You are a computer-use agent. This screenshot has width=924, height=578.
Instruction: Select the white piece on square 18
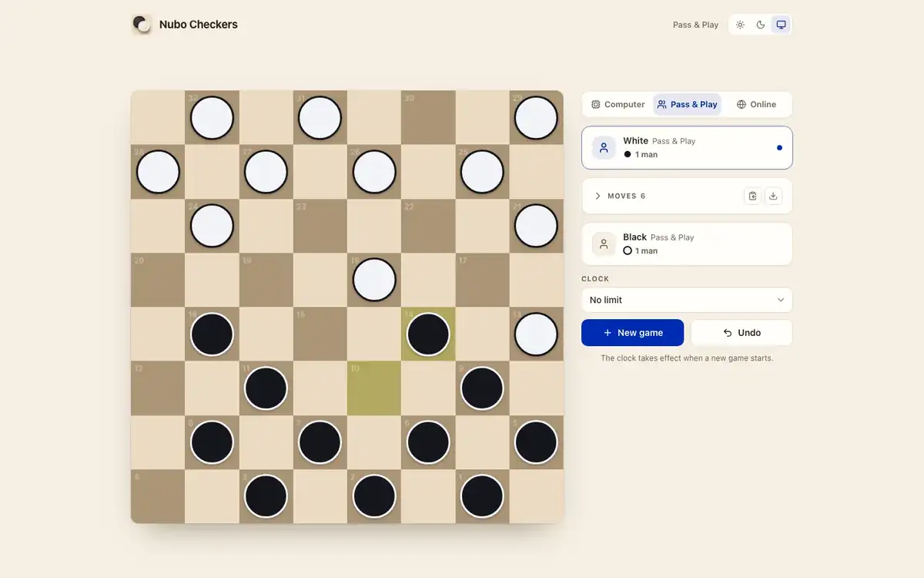(374, 280)
